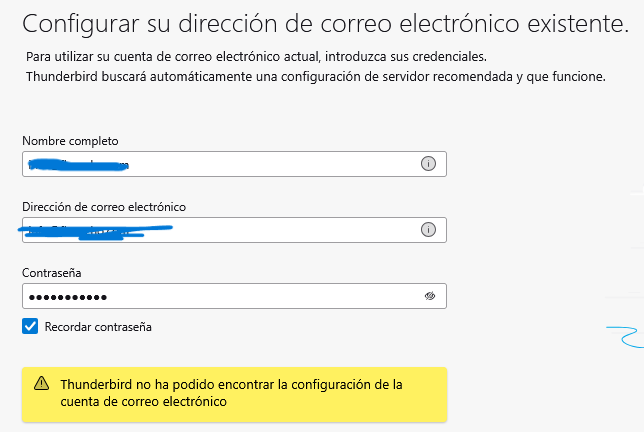The width and height of the screenshot is (644, 432).
Task: Focus the Nombre completo input field
Action: point(270,164)
